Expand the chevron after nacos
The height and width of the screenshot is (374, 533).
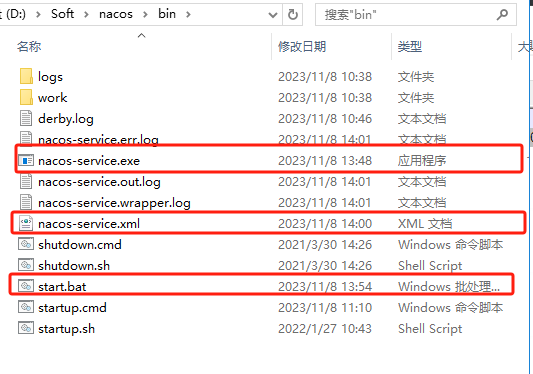145,14
